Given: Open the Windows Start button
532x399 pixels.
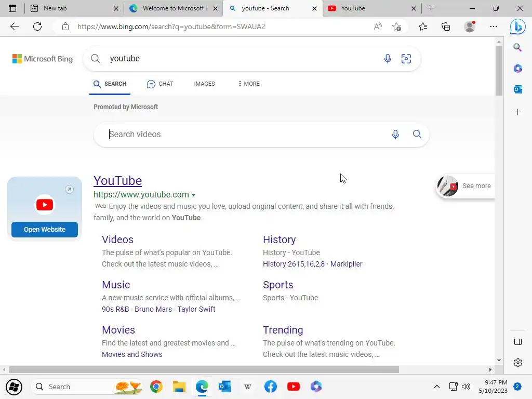Looking at the screenshot, I should (14, 387).
